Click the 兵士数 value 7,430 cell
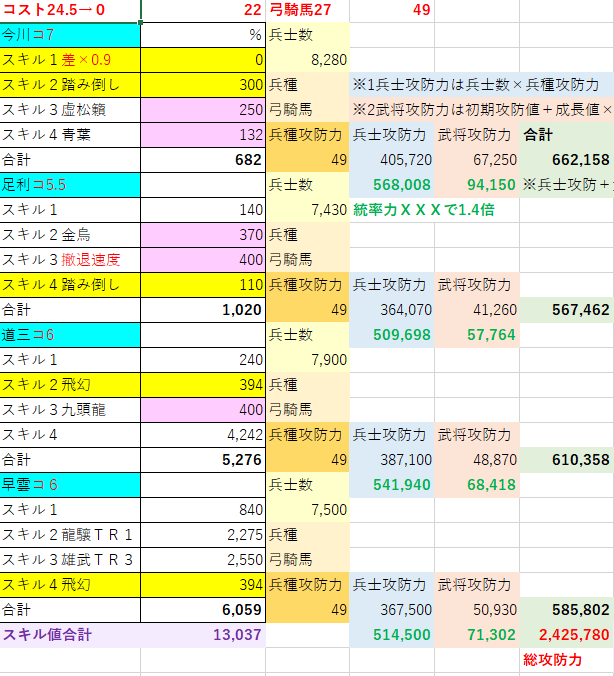This screenshot has height=676, width=614. point(307,210)
